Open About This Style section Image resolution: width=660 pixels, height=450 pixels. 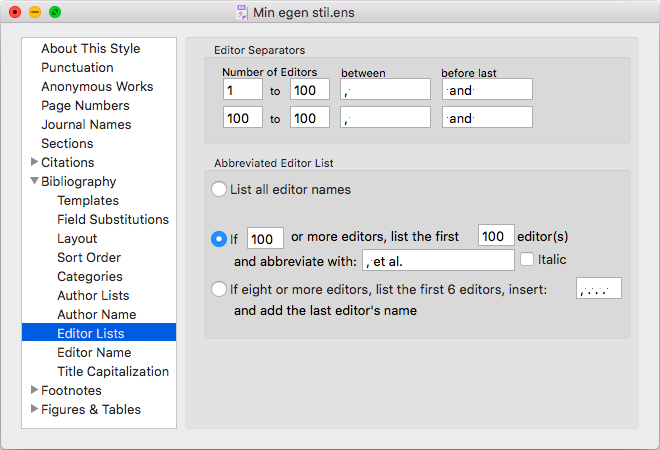[x=90, y=48]
